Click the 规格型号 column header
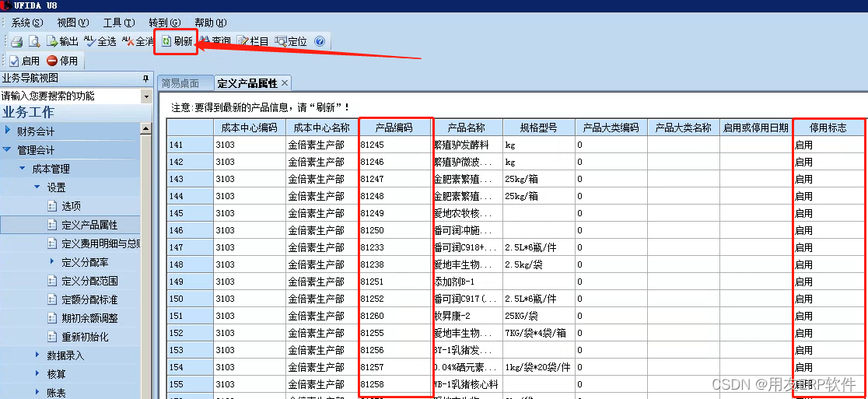868x399 pixels. pos(539,128)
